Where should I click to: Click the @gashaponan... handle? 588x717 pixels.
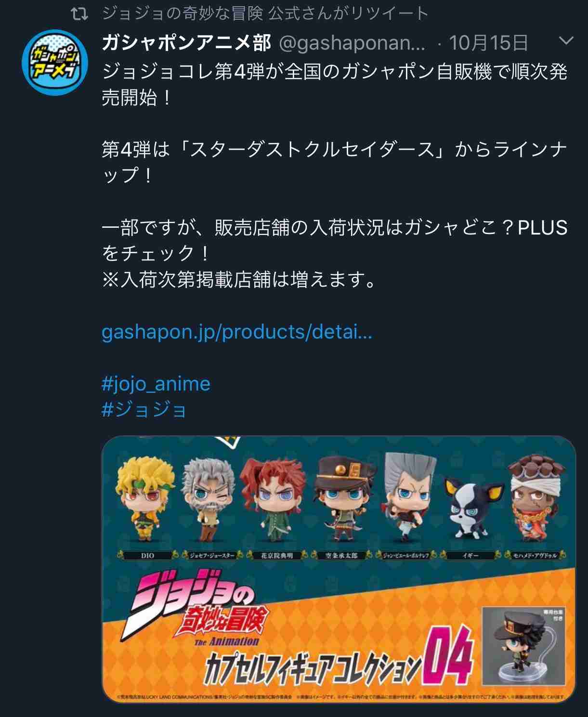pos(353,44)
